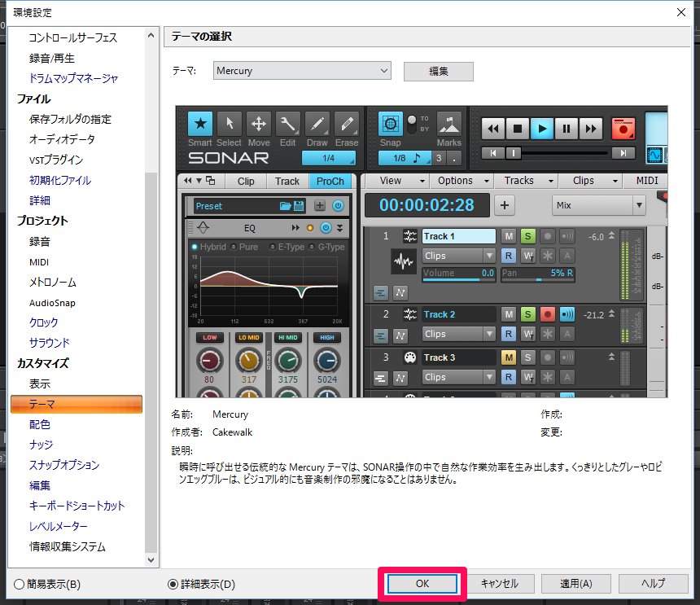The image size is (700, 605).
Task: Click the 編集 button next to theme dropdown
Action: [439, 72]
